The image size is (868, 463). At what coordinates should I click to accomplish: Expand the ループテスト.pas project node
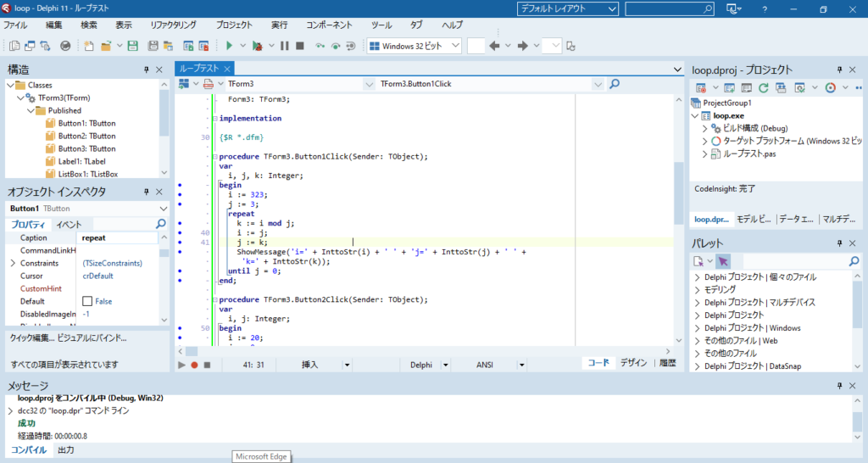pos(704,154)
